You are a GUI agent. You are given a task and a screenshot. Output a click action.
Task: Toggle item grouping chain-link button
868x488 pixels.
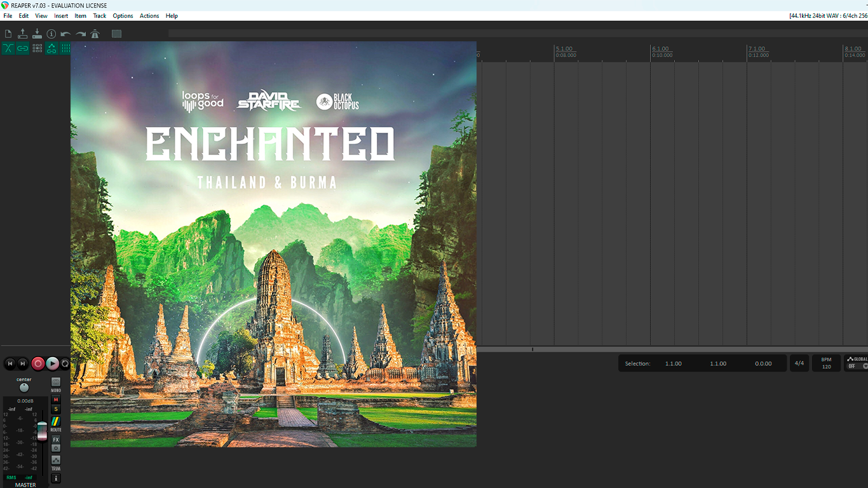[23, 48]
